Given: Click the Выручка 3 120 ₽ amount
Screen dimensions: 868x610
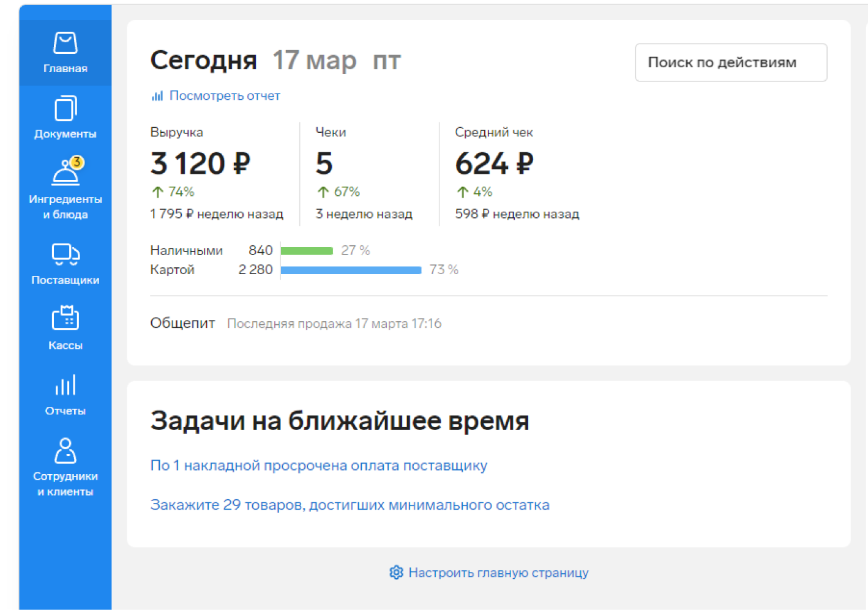Looking at the screenshot, I should 201,164.
